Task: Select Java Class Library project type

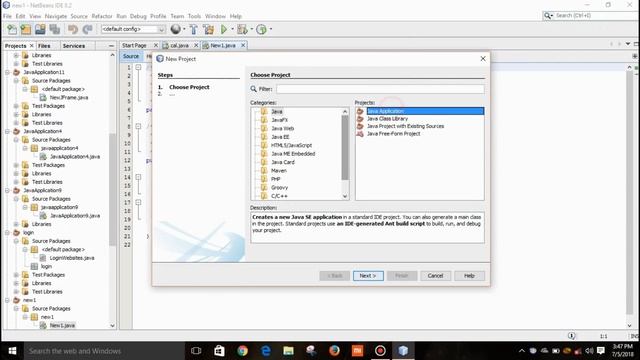Action: click(387, 119)
